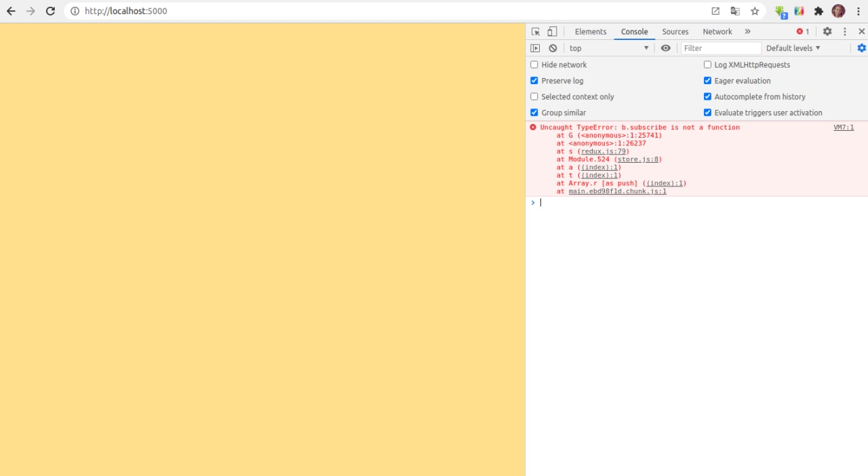Open DevTools three-dot customize menu
The height and width of the screenshot is (476, 868).
[845, 32]
